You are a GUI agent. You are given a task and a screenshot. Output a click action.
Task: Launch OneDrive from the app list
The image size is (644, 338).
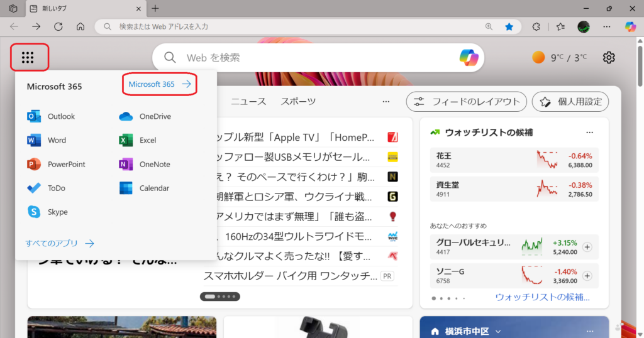tap(145, 116)
